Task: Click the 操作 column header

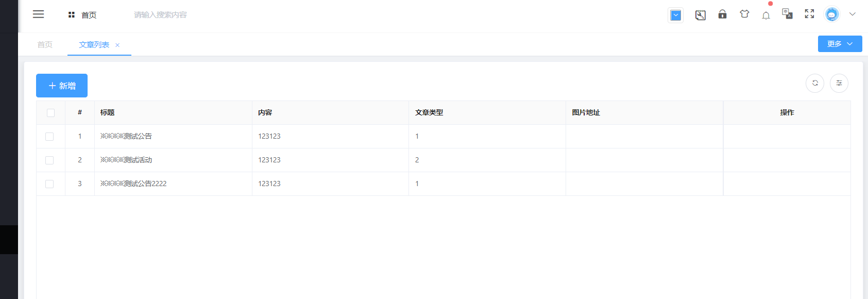Action: pyautogui.click(x=787, y=112)
